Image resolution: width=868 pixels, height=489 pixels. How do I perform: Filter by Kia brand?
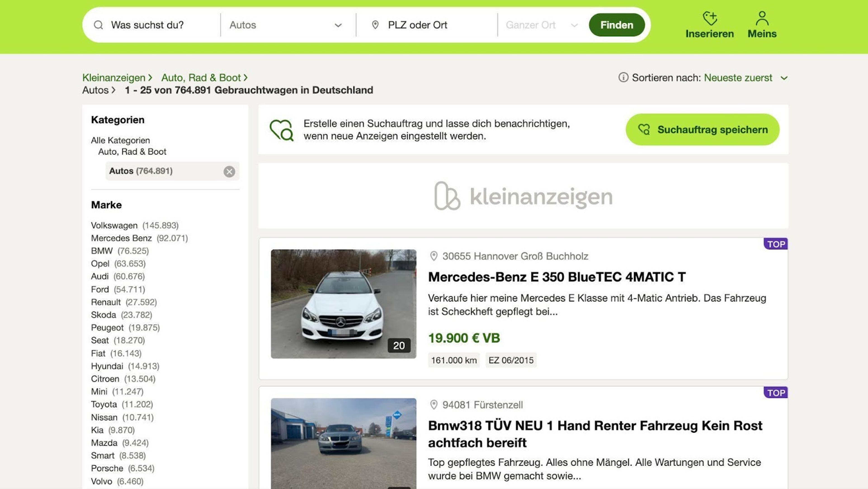97,431
